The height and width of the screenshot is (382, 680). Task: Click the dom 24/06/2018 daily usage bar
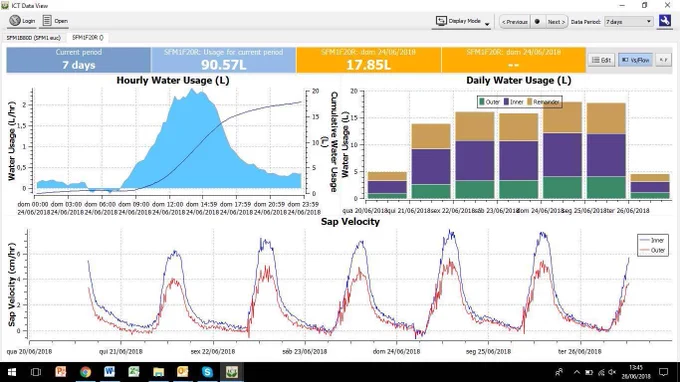(x=562, y=150)
